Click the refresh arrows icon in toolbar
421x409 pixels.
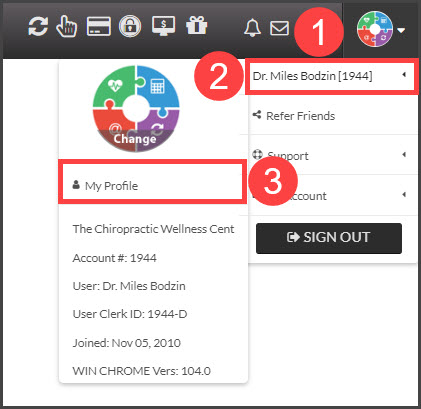[x=38, y=26]
